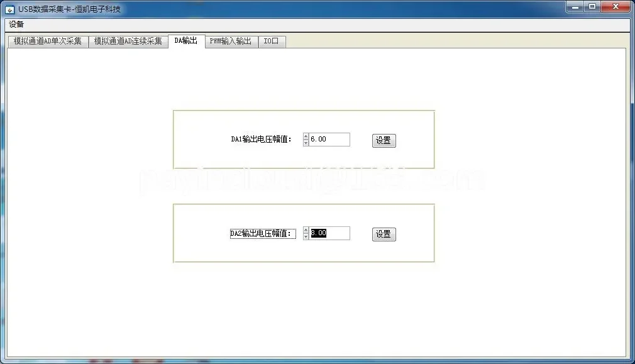Click 设置 button for DA2 output
Screen dimensions: 635x364
(384, 234)
